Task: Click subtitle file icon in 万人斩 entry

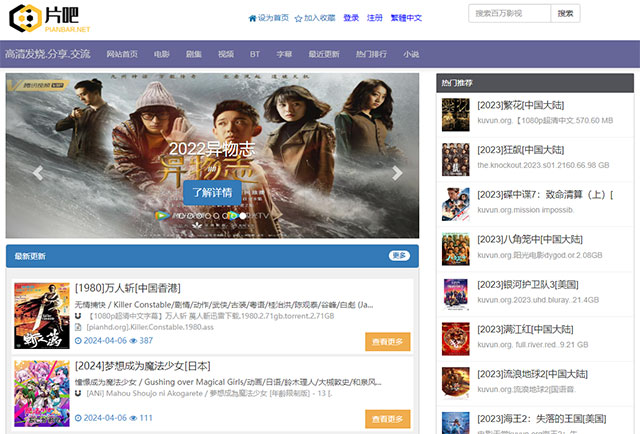Action: 78,327
